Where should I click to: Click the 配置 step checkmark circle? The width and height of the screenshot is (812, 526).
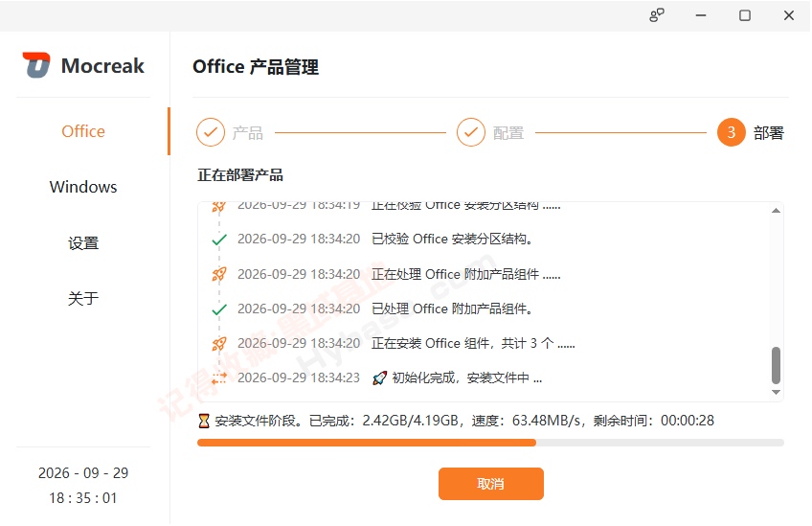(471, 132)
